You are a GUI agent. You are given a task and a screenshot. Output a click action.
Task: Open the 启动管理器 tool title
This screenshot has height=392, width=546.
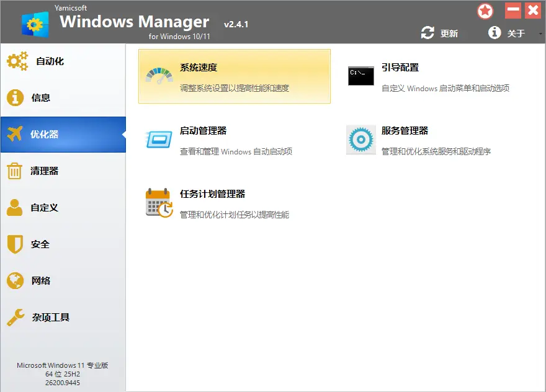pyautogui.click(x=203, y=130)
